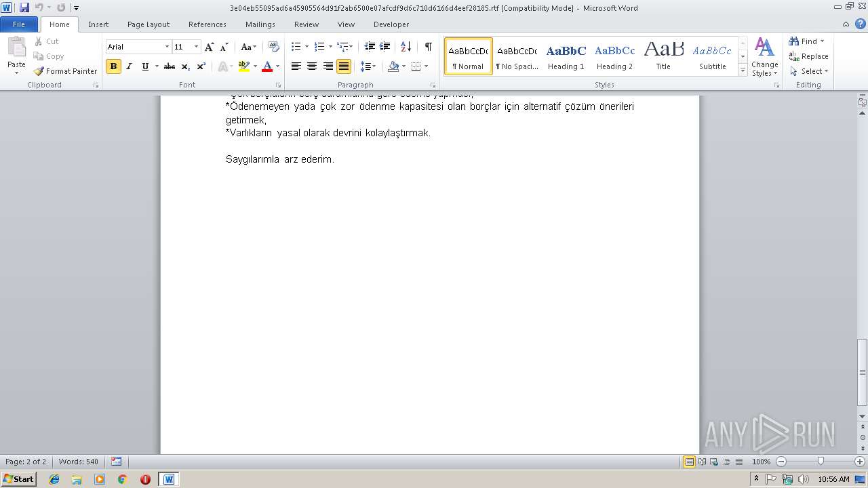
Task: Click vertical scrollbar thumb
Action: 863,371
